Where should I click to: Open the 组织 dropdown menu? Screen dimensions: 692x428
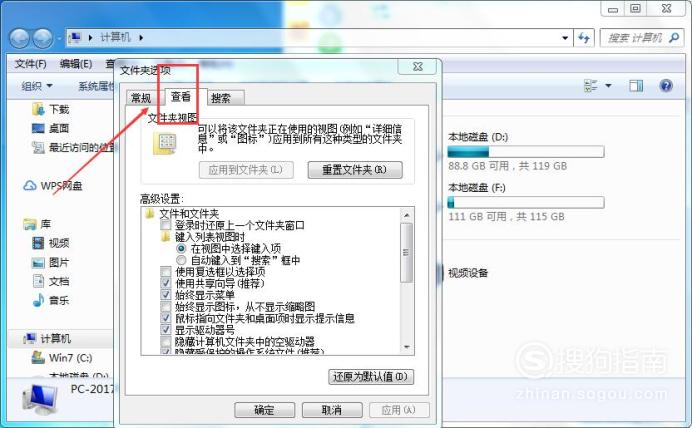[x=37, y=86]
